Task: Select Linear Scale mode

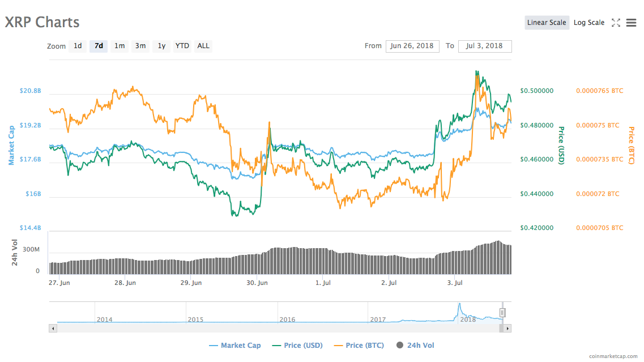Action: (546, 22)
